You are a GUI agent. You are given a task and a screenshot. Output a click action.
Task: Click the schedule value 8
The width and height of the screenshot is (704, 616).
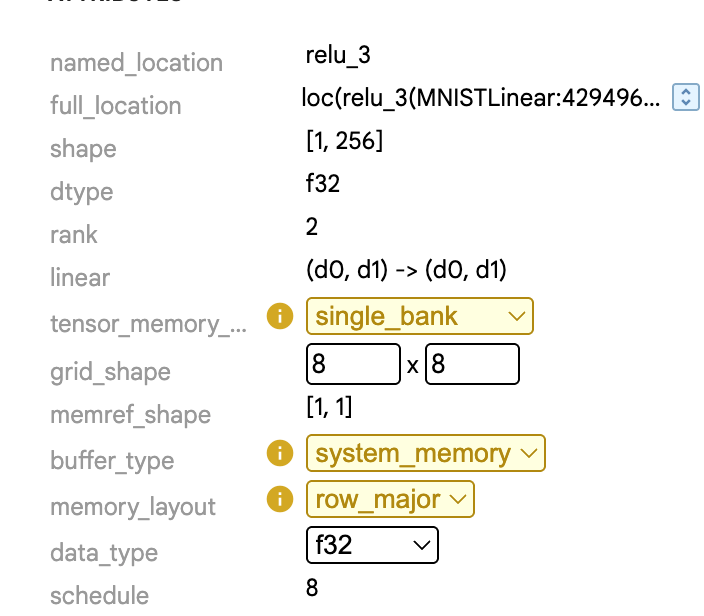312,588
